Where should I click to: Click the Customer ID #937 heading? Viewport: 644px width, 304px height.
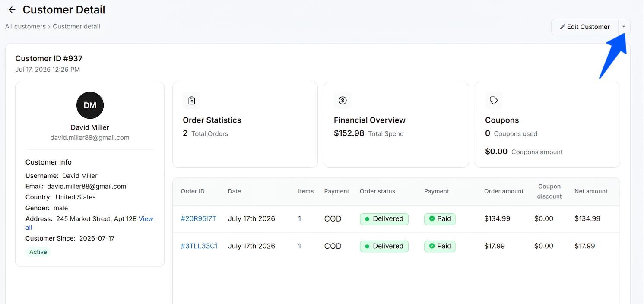tap(49, 58)
